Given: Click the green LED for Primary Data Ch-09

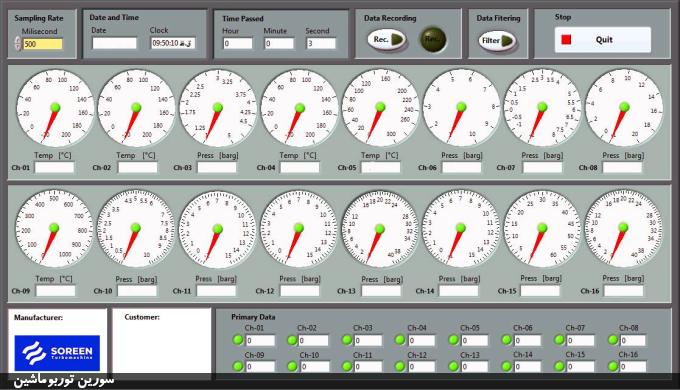Looking at the screenshot, I should 238,367.
